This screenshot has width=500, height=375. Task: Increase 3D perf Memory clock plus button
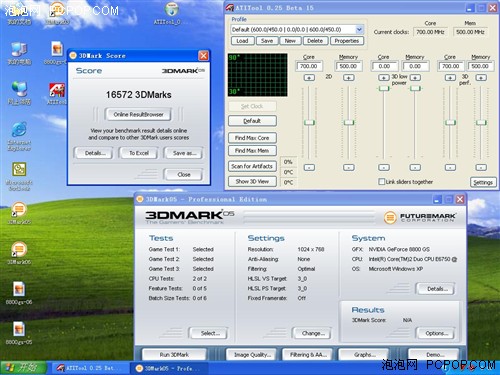[481, 78]
